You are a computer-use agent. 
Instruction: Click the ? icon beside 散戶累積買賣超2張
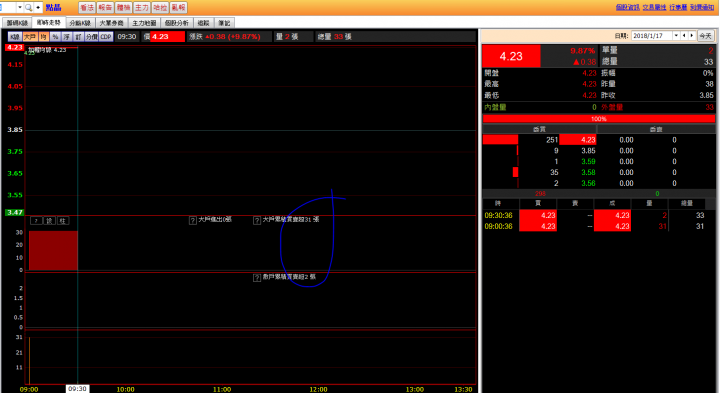(x=257, y=278)
